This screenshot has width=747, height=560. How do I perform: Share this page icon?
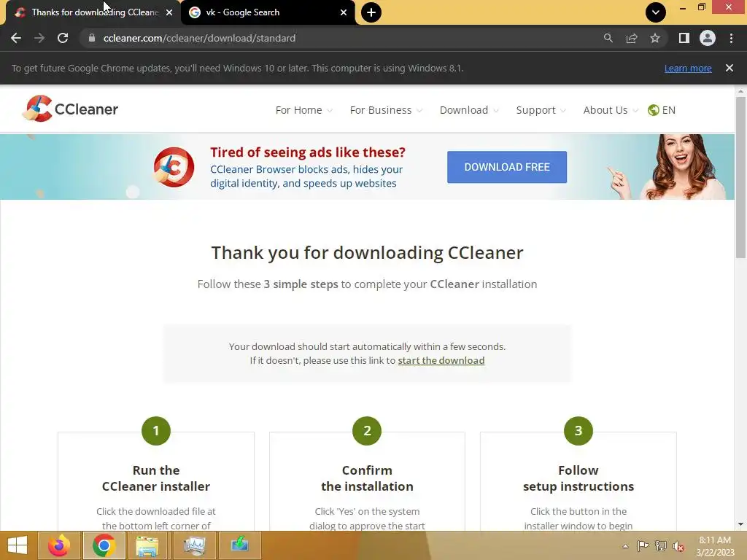[632, 38]
